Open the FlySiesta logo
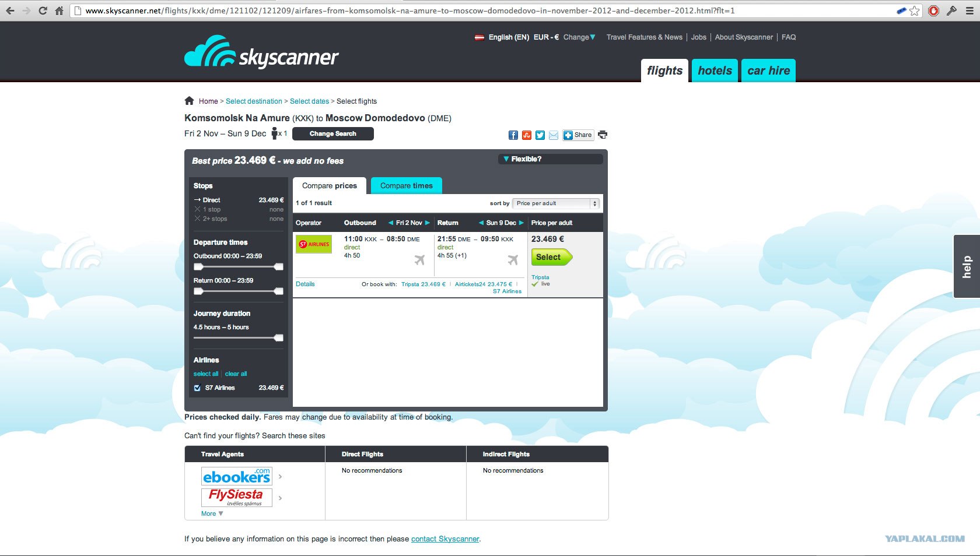The width and height of the screenshot is (980, 556). tap(237, 497)
